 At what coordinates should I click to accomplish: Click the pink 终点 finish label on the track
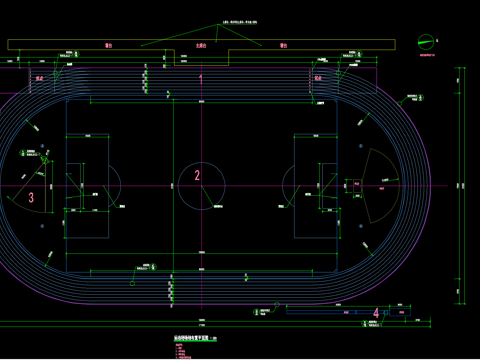click(39, 78)
